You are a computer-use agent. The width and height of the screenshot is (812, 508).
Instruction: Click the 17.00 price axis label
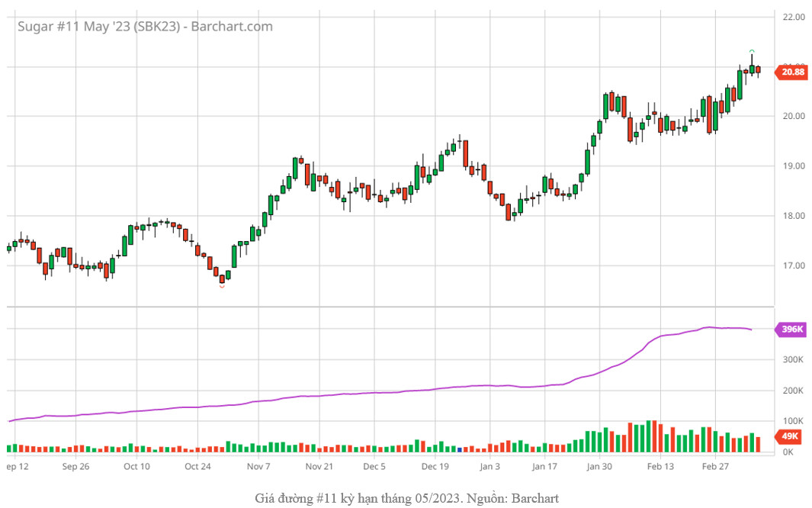[794, 265]
